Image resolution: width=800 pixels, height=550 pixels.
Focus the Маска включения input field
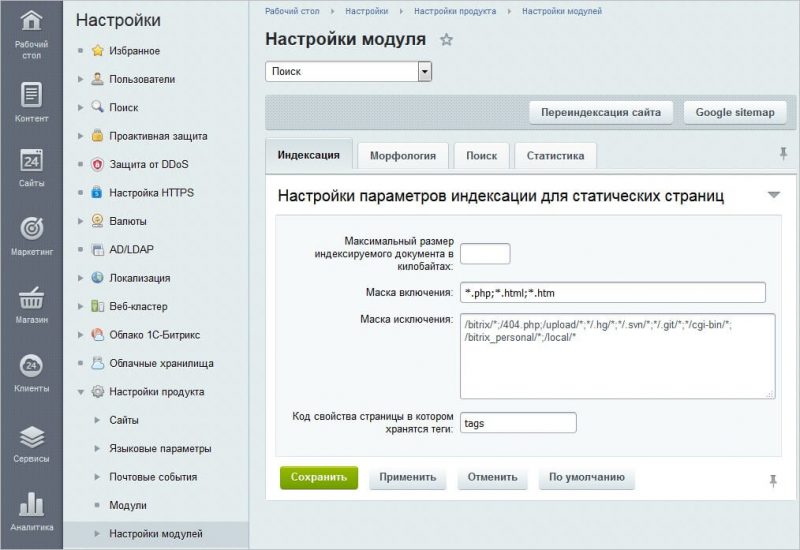coord(612,292)
